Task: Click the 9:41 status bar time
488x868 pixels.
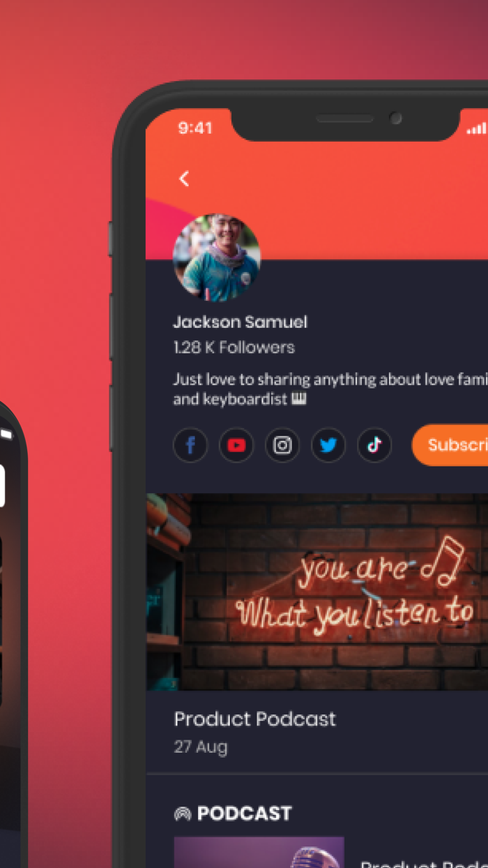Action: pos(195,128)
